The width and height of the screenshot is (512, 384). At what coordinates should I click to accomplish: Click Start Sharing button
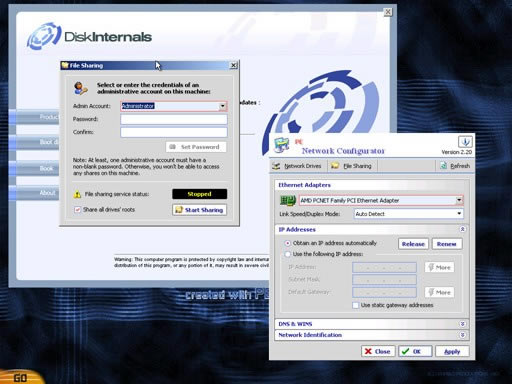pyautogui.click(x=199, y=210)
